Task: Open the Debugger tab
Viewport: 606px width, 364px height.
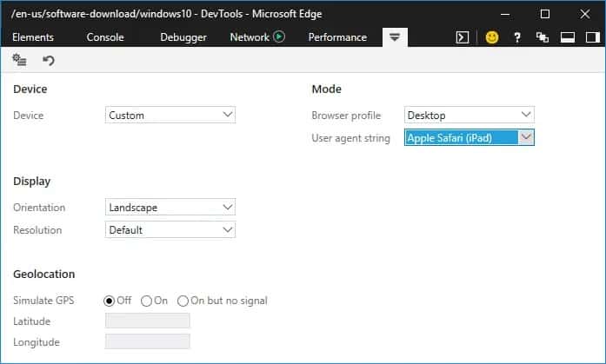Action: tap(183, 37)
